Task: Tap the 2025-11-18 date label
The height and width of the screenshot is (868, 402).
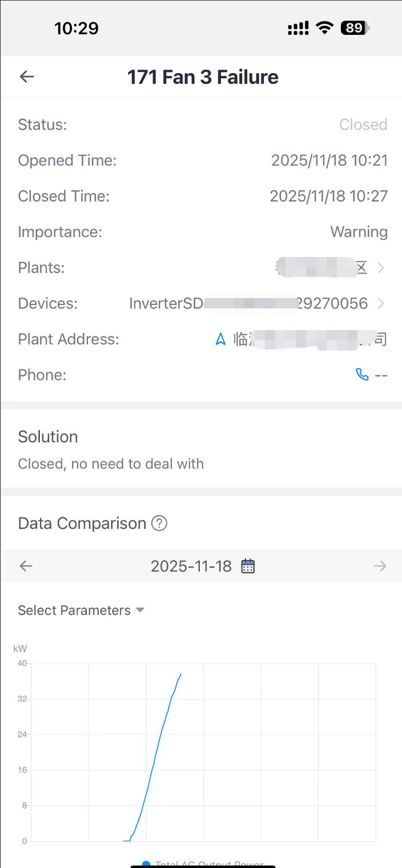Action: pyautogui.click(x=191, y=566)
